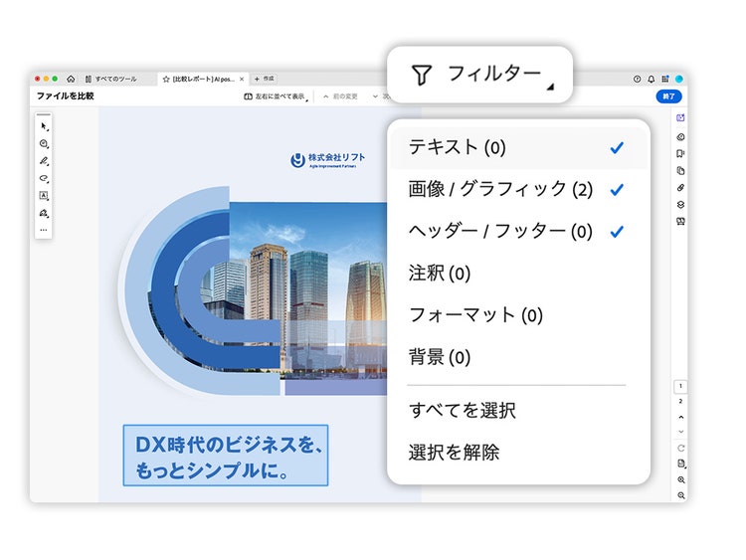Uncheck the 画像 / グラフィック (2) filter

coord(518,189)
